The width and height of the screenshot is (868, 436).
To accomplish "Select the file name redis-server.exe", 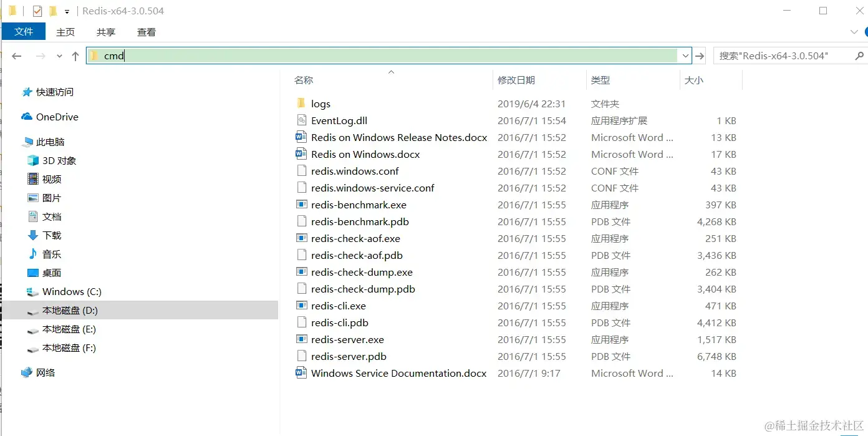I will click(x=347, y=339).
